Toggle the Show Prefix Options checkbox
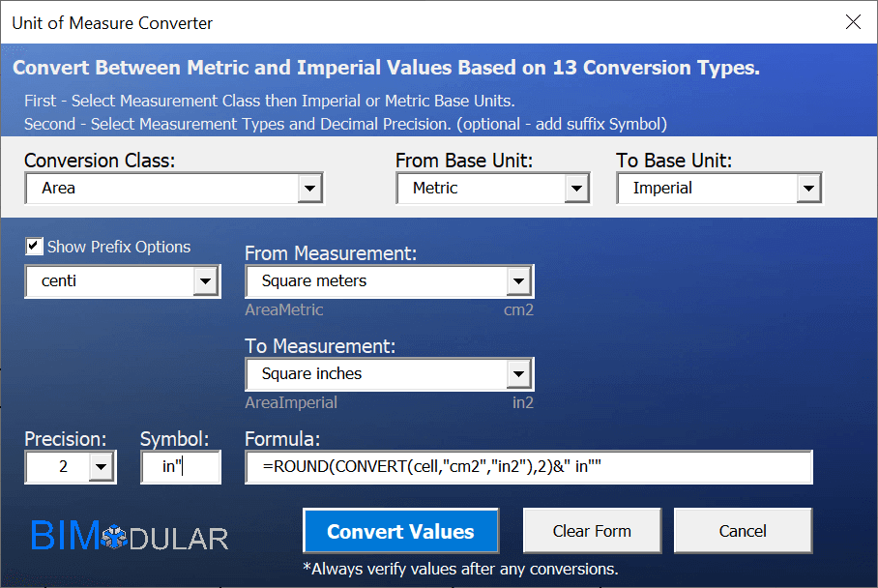This screenshot has height=588, width=878. point(35,247)
